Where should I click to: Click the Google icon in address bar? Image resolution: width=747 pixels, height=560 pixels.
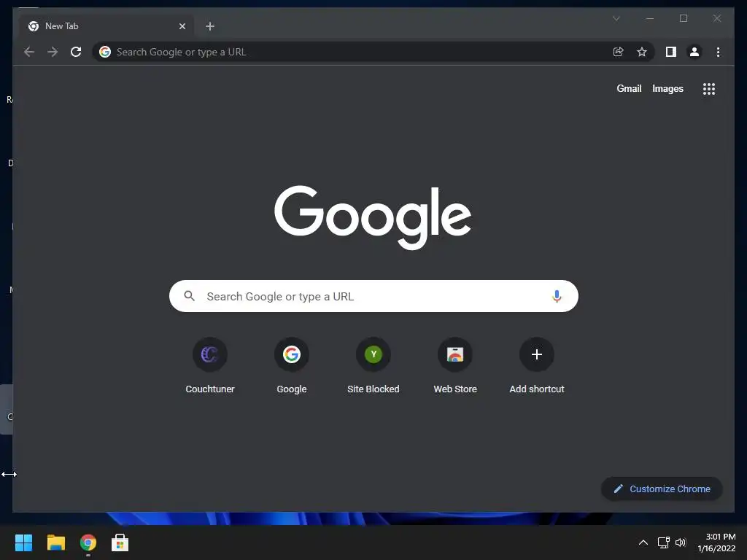[x=105, y=52]
